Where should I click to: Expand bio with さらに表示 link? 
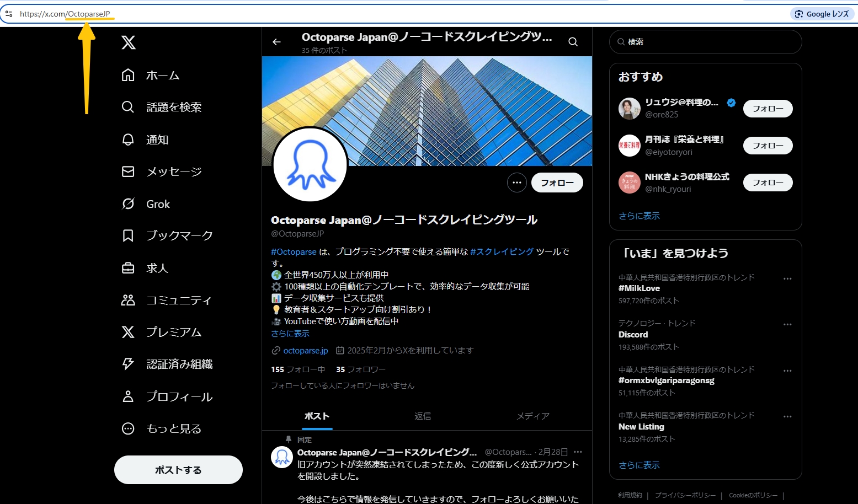click(290, 334)
